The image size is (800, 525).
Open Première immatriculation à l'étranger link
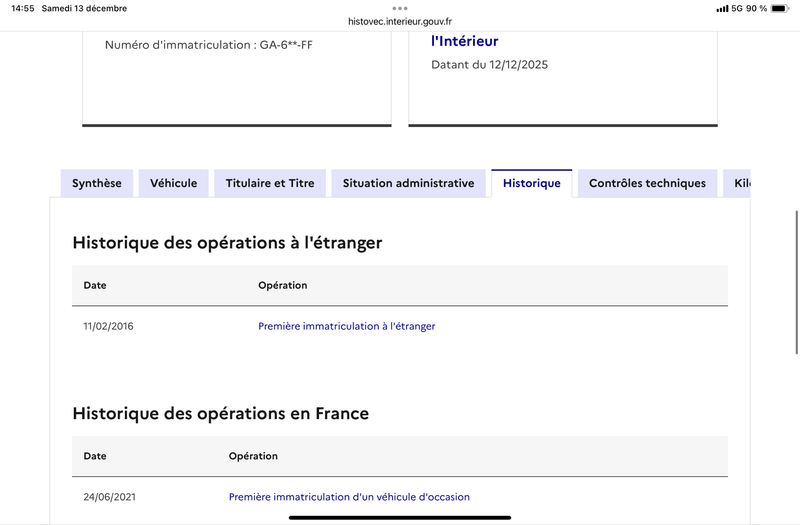click(x=346, y=326)
